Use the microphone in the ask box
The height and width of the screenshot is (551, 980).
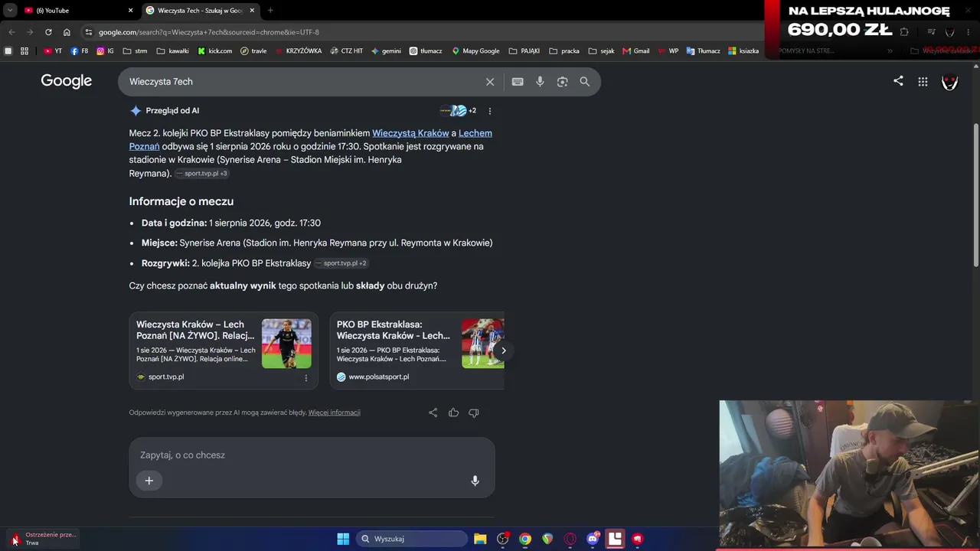click(475, 481)
